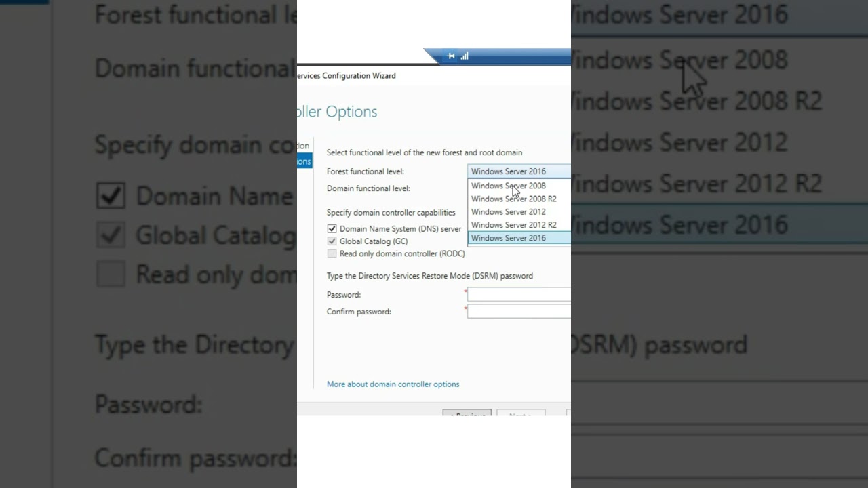Choose Windows Server 2008 R2 in center wizard list
Screen dimensions: 868x488
[x=519, y=199]
